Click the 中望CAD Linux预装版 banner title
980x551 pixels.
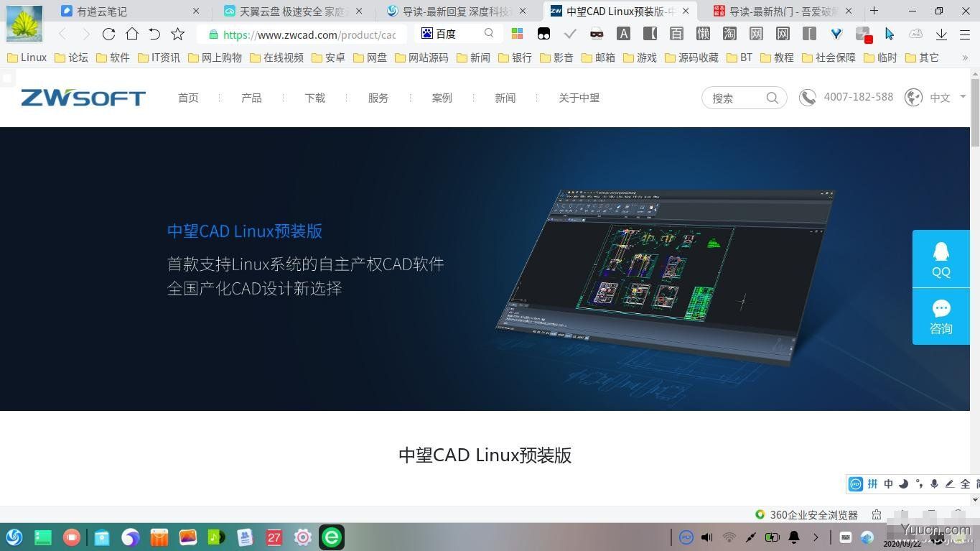pyautogui.click(x=245, y=231)
